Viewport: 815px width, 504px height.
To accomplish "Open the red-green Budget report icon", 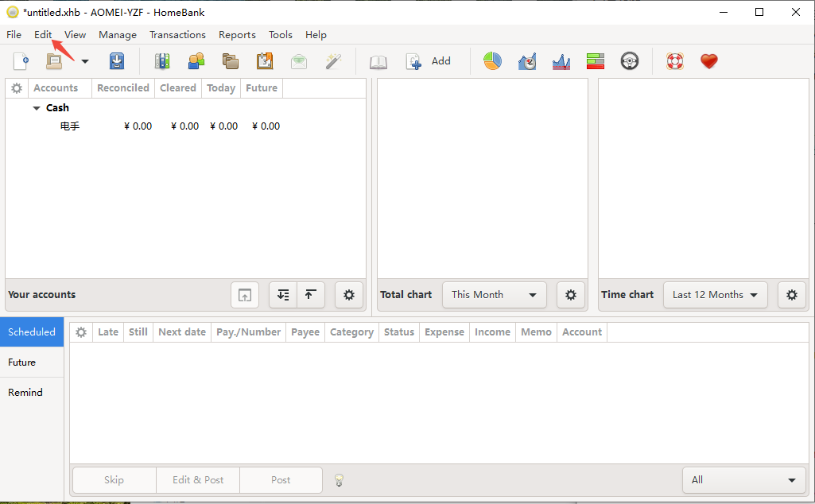I will pos(595,61).
